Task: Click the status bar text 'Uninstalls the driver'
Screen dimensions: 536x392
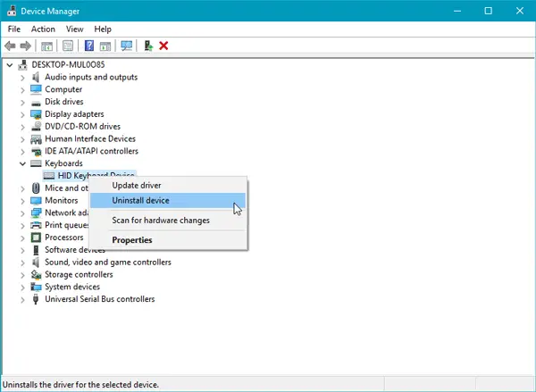Action: [x=80, y=385]
